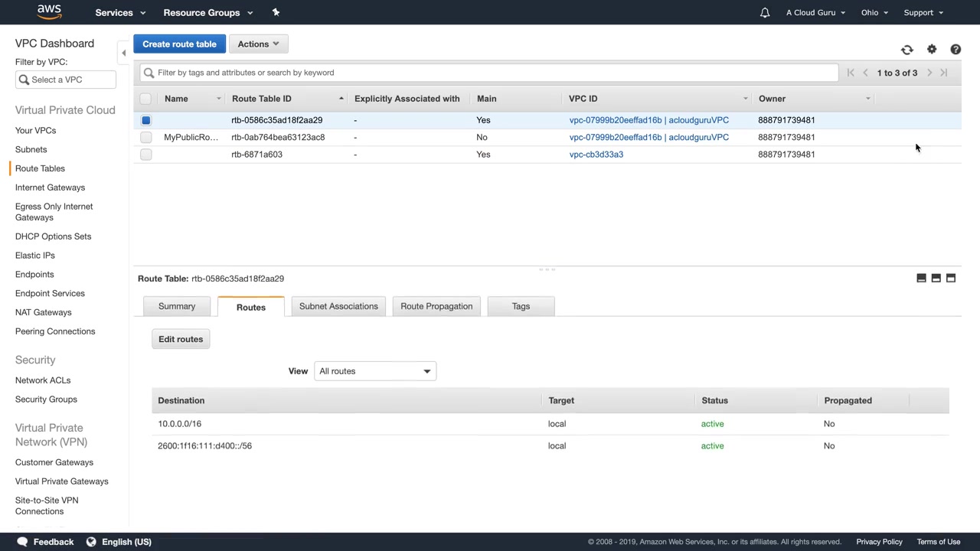Screen dimensions: 980x551
Task: Select the MyPublicRo... route table checkbox
Action: [145, 138]
